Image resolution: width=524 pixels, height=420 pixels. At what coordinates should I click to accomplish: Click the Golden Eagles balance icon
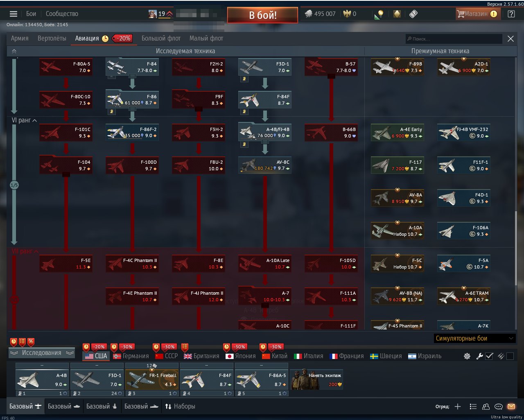(x=348, y=14)
